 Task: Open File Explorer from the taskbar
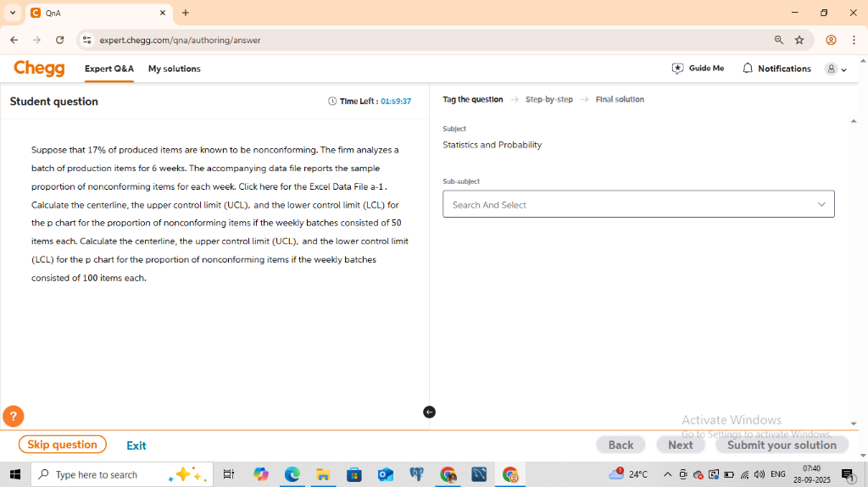[x=323, y=474]
